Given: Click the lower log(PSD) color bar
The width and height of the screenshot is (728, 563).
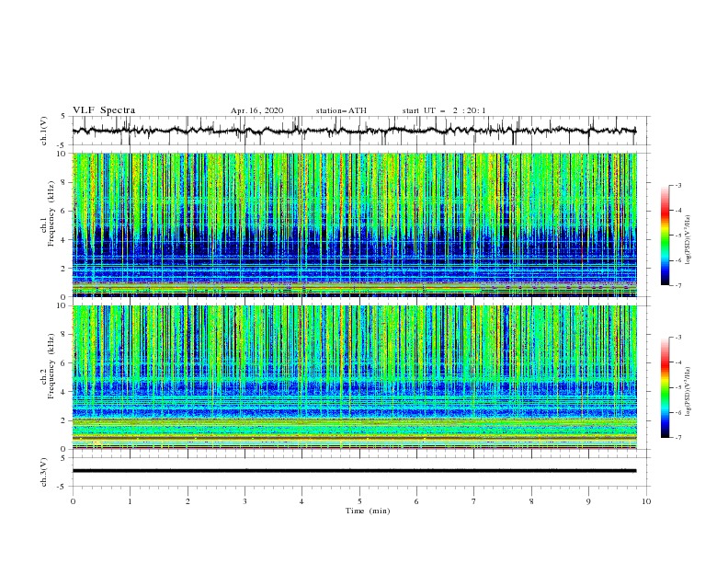Looking at the screenshot, I should 665,387.
